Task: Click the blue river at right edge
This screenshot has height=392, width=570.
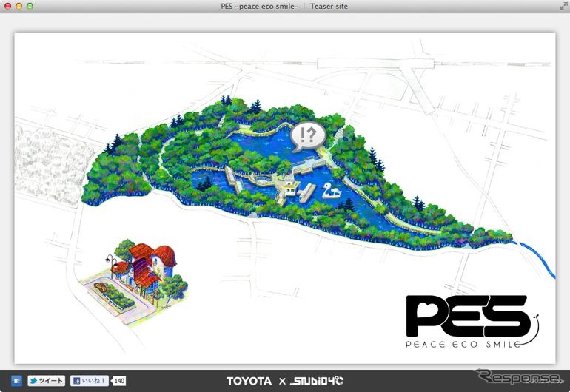Action: click(x=539, y=260)
